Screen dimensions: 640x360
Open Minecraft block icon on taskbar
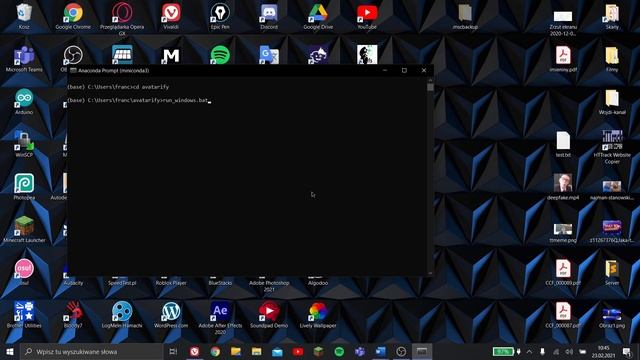[x=319, y=351]
